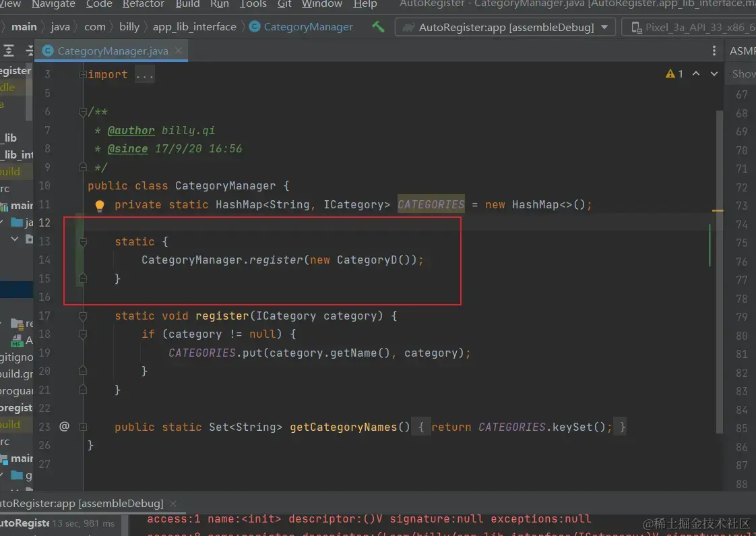Collapse the if statement fold marker
The height and width of the screenshot is (536, 756).
83,334
